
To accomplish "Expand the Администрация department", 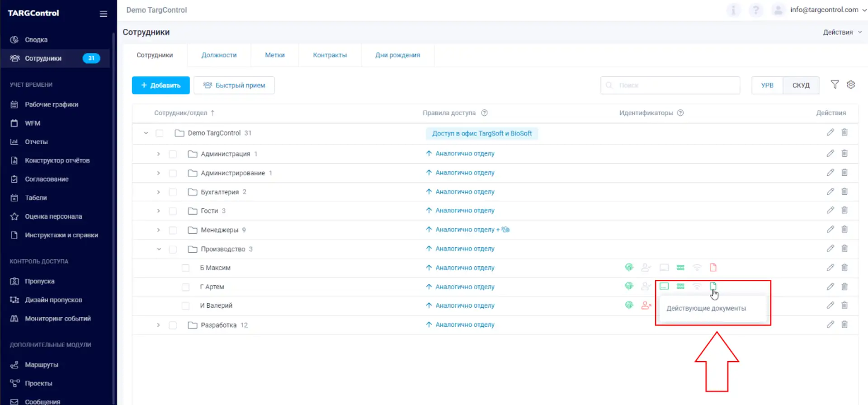I will coord(158,154).
